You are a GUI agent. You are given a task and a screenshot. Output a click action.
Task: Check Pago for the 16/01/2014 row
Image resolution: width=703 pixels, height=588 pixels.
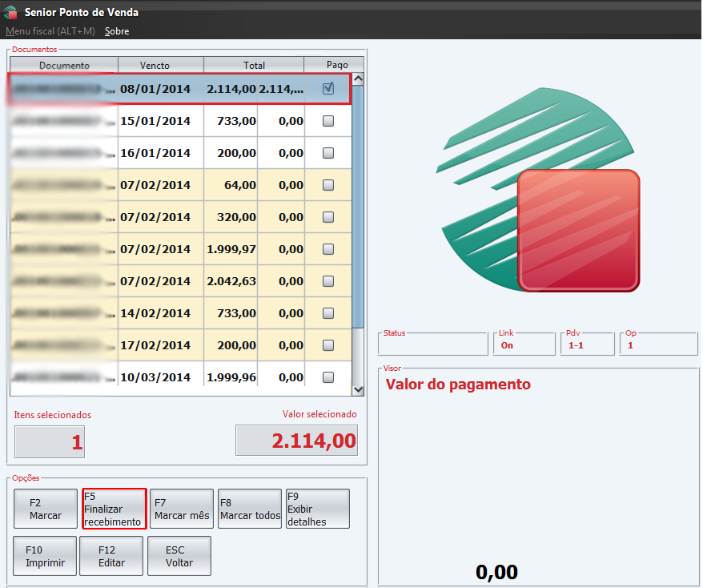328,153
